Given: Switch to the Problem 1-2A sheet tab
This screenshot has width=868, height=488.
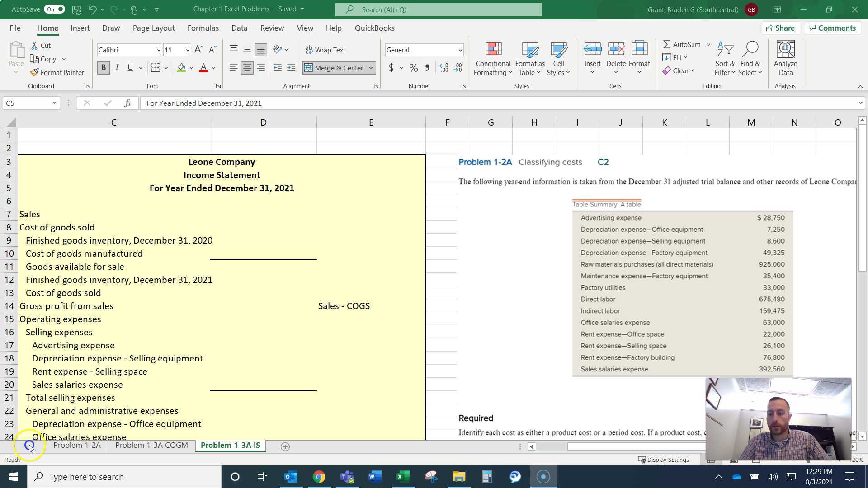Looking at the screenshot, I should click(x=77, y=445).
